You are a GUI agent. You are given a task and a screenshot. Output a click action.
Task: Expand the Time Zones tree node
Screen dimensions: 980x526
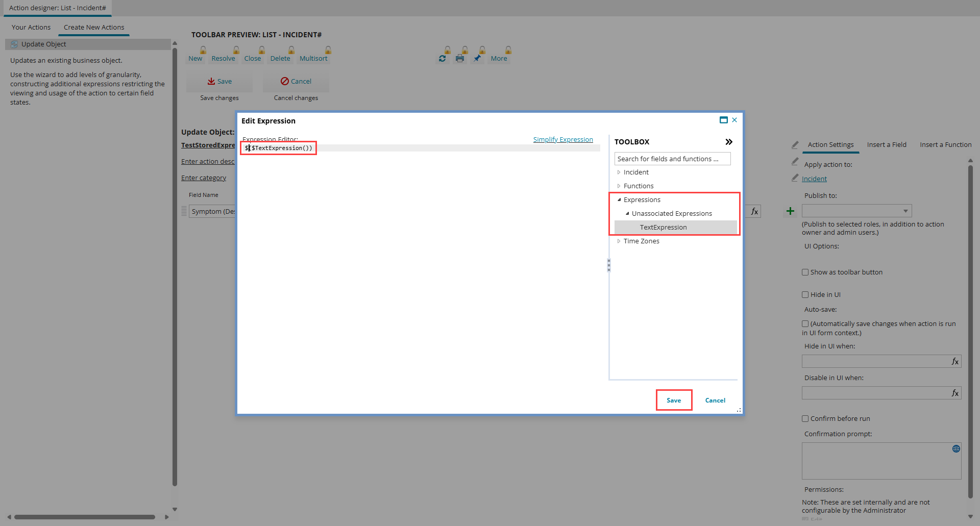pos(619,241)
